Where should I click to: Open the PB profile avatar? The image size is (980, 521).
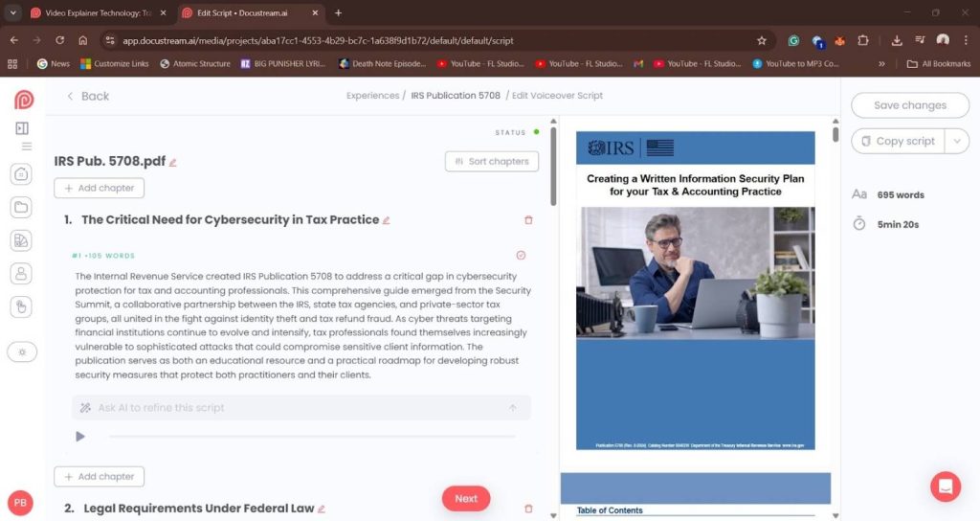point(20,503)
